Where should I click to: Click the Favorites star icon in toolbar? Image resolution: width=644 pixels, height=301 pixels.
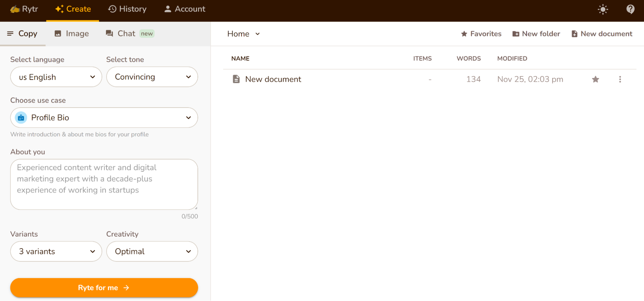click(464, 34)
